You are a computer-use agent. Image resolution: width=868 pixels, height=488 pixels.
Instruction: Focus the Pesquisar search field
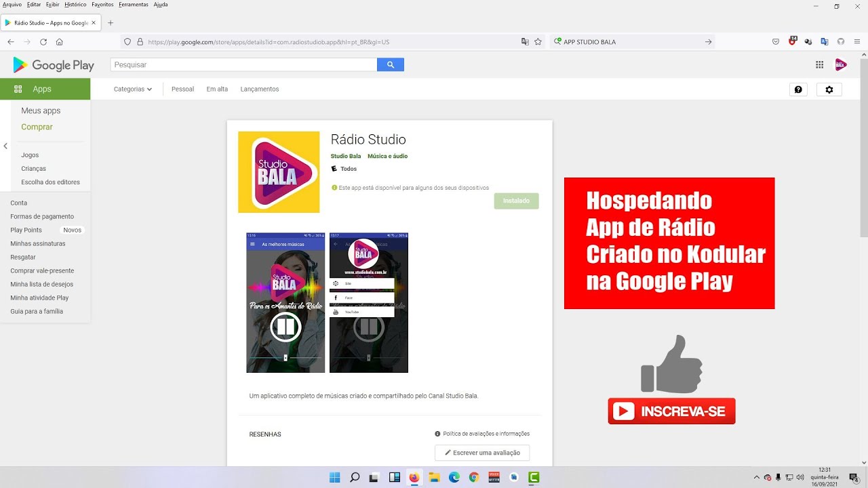(243, 64)
